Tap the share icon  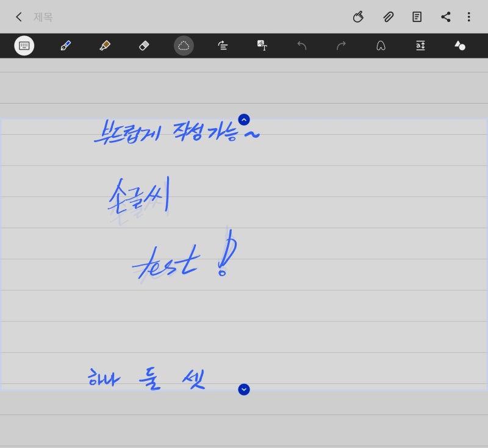pos(446,17)
